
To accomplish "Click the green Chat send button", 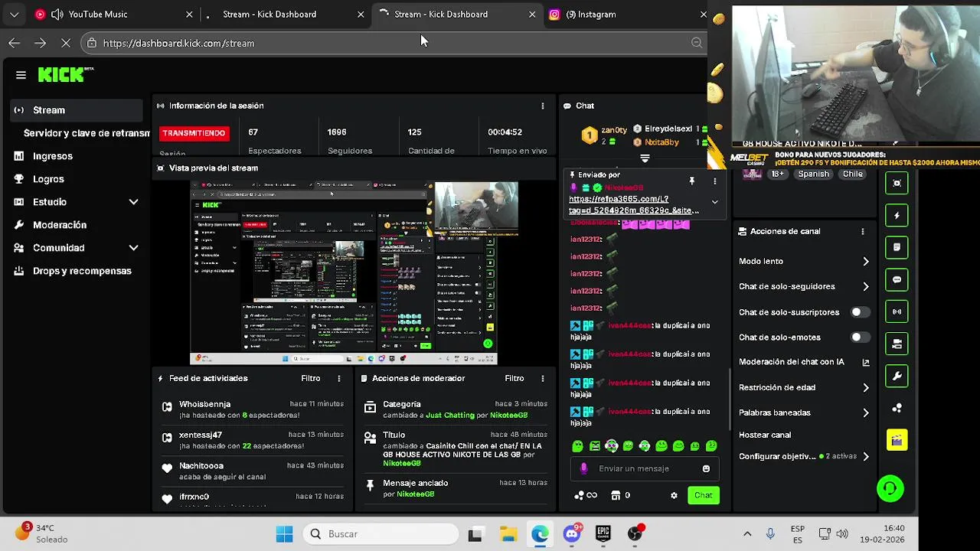I will click(704, 496).
